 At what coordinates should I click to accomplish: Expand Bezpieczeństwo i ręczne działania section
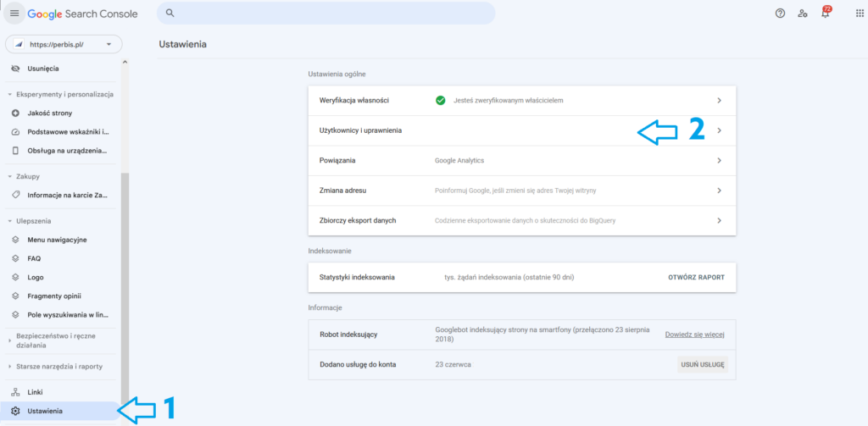click(x=10, y=341)
